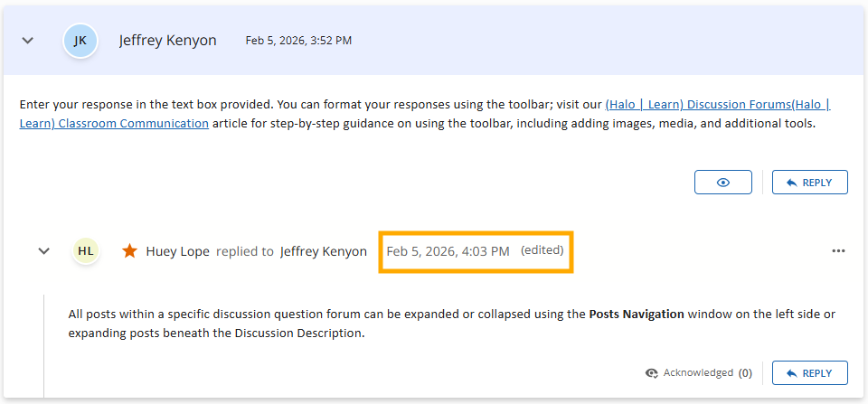Image resolution: width=868 pixels, height=404 pixels.
Task: Open the Halo Learn Discussion Forums article link
Action: [x=717, y=105]
